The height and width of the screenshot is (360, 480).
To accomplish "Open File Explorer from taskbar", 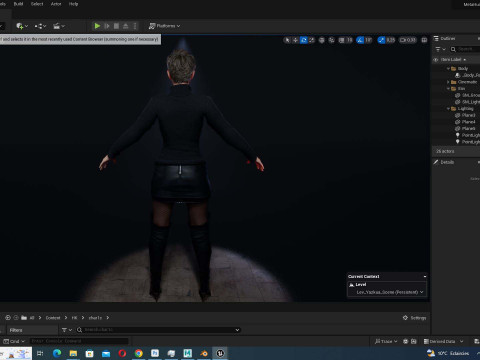I will click(x=73, y=353).
